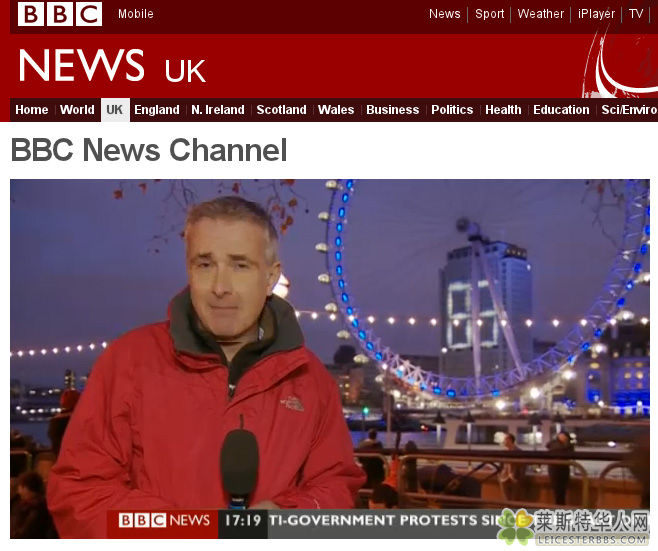Open the Politics section tab
The height and width of the screenshot is (551, 658).
452,110
